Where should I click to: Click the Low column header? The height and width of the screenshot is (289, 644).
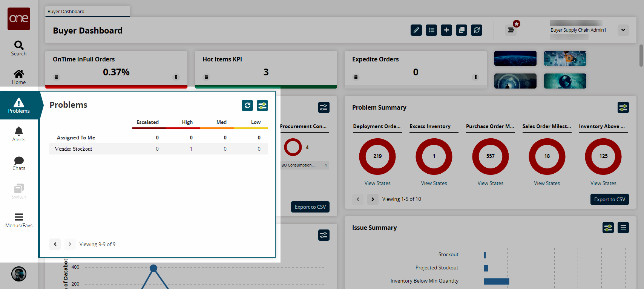coord(256,122)
